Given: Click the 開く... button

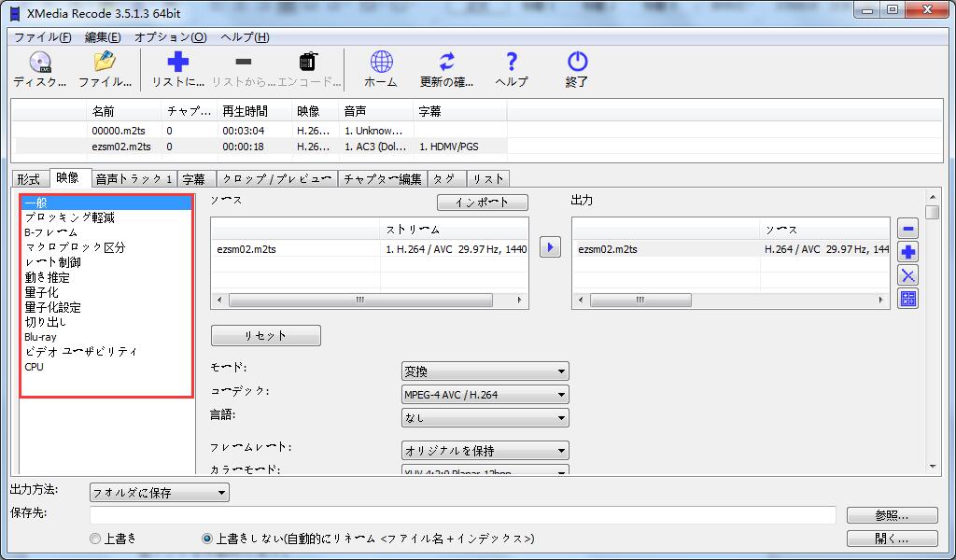Looking at the screenshot, I should point(892,539).
